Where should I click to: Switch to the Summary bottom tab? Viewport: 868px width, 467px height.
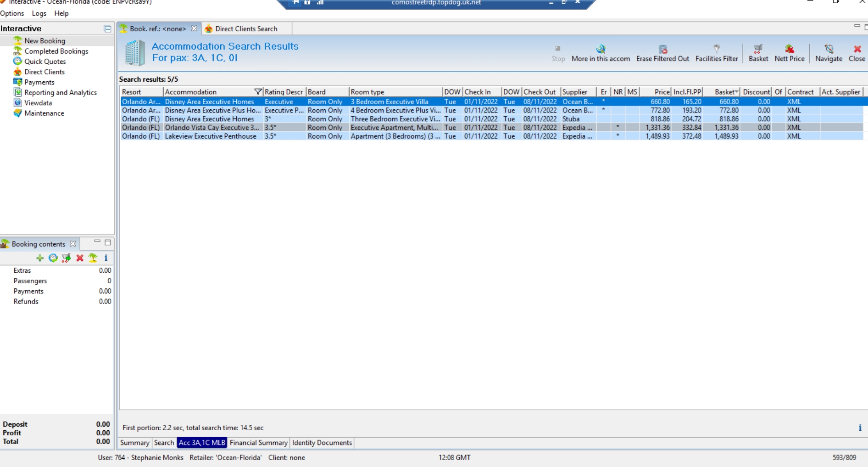point(135,443)
